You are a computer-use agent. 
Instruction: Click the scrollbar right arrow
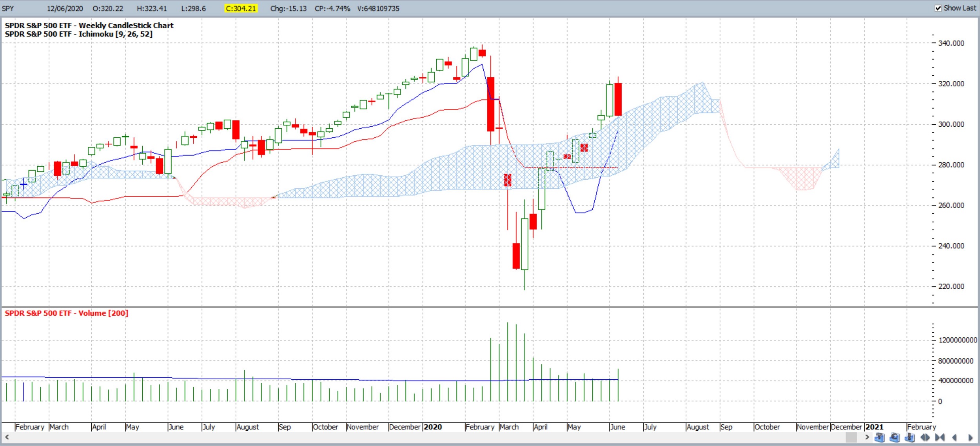(867, 437)
